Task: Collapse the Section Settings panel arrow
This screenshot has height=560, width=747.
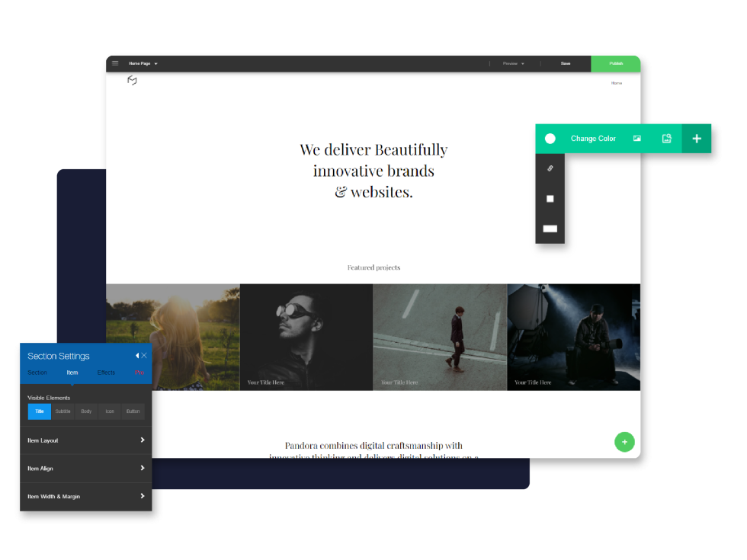Action: tap(137, 356)
